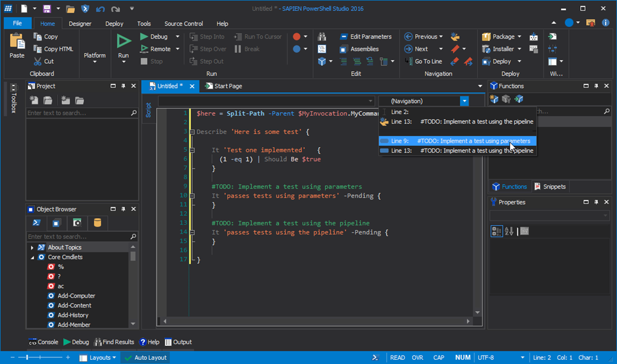The width and height of the screenshot is (617, 364).
Task: Toggle the blue tracepoint circle button
Action: pyautogui.click(x=296, y=49)
